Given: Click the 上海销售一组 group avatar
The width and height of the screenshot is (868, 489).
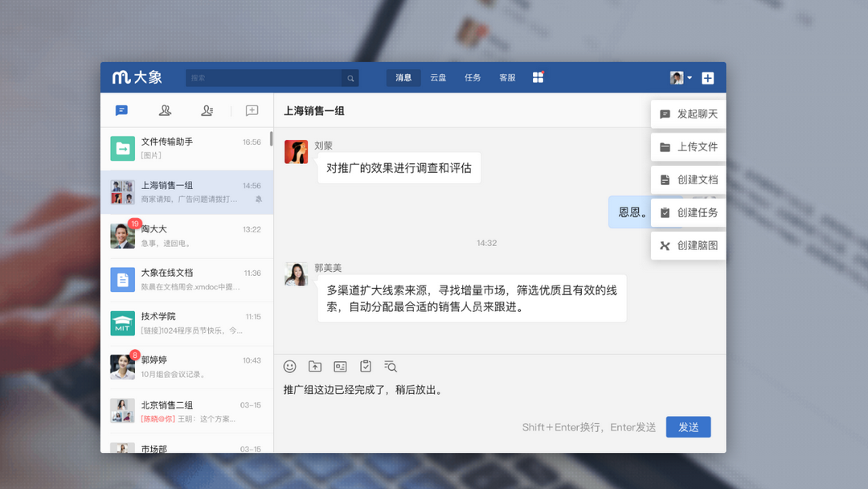Looking at the screenshot, I should (122, 192).
